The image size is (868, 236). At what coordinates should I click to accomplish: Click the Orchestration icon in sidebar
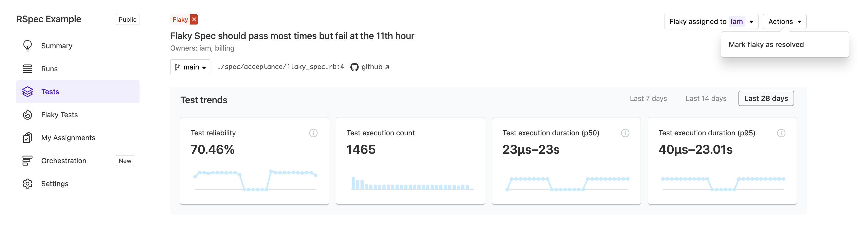coord(27,161)
